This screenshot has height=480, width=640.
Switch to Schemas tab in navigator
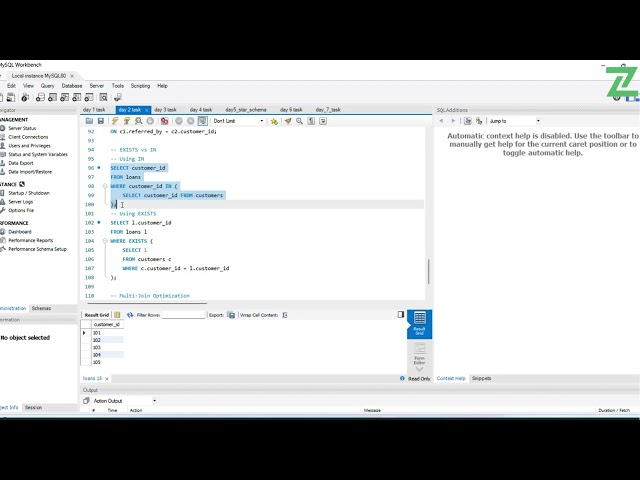[x=41, y=308]
